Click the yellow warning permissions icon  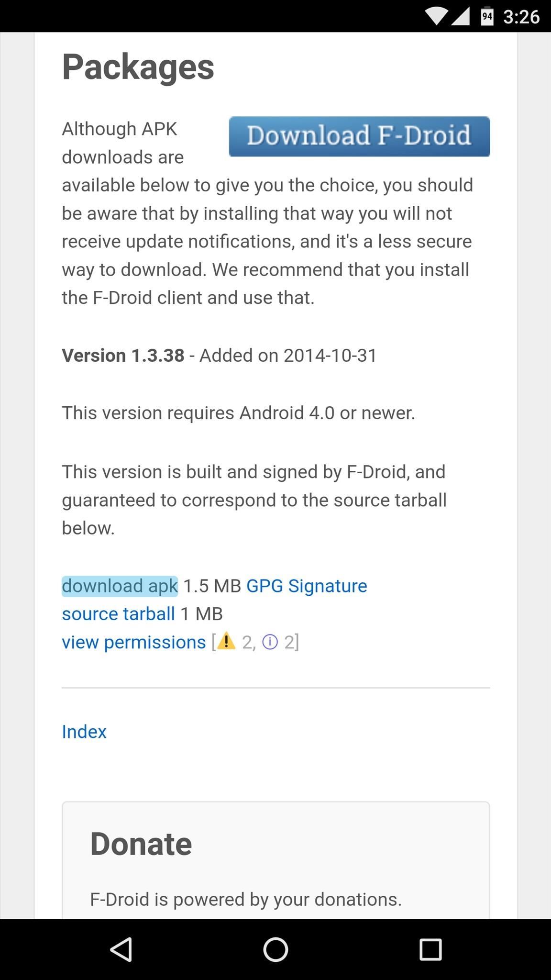[226, 641]
